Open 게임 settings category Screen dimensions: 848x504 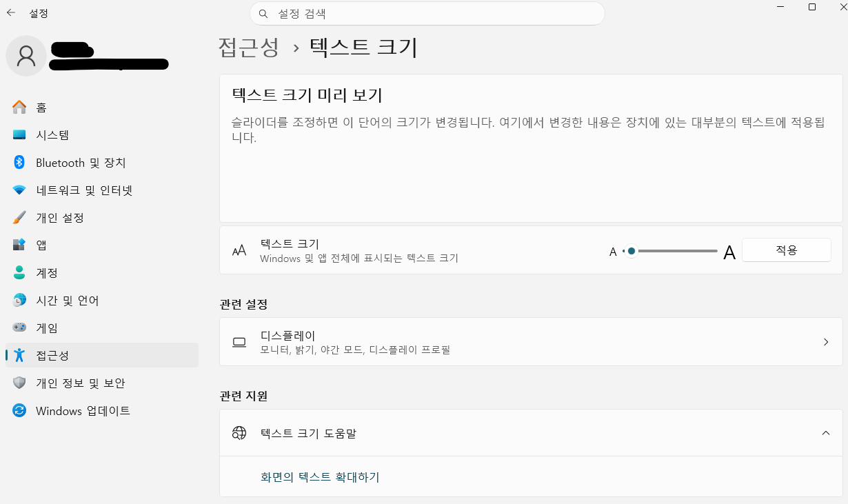102,327
